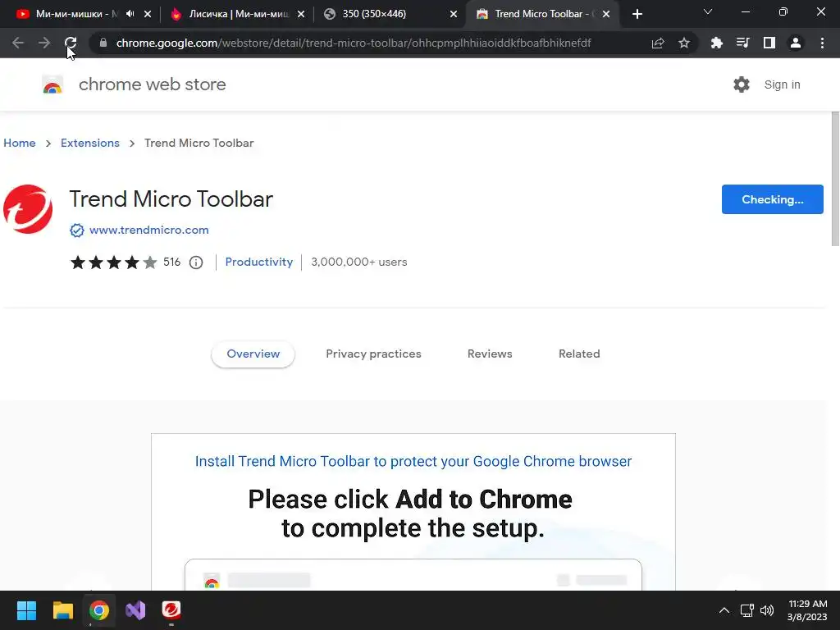Click the star rating of 516 reviews
The height and width of the screenshot is (630, 840).
tap(113, 262)
